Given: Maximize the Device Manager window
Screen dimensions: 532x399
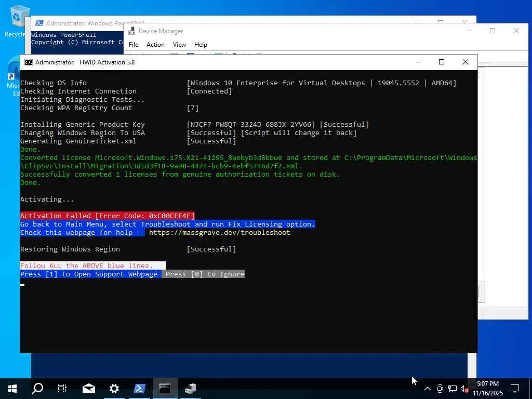Looking at the screenshot, I should click(493, 31).
